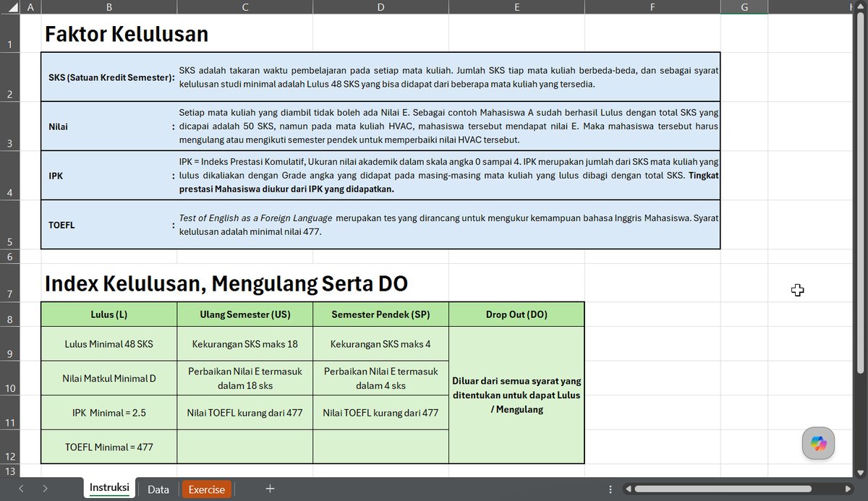This screenshot has width=868, height=501.
Task: Click the 'Index Kelulusan, Mengulang Serta DO' heading
Action: pos(226,283)
